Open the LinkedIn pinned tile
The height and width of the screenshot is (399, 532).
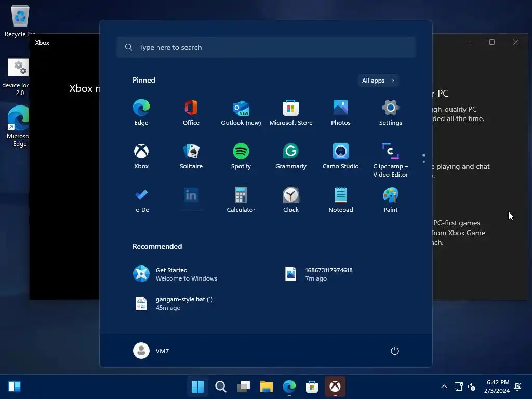pyautogui.click(x=191, y=195)
